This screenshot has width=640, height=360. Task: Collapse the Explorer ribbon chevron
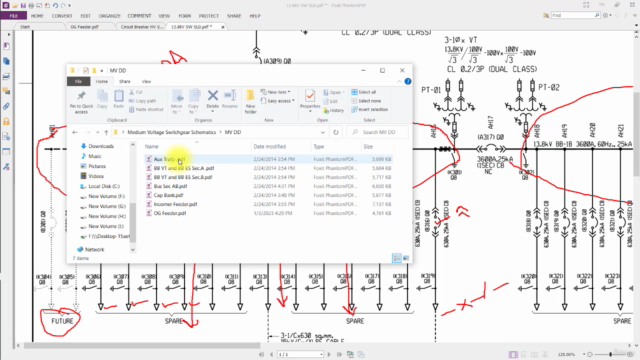399,82
